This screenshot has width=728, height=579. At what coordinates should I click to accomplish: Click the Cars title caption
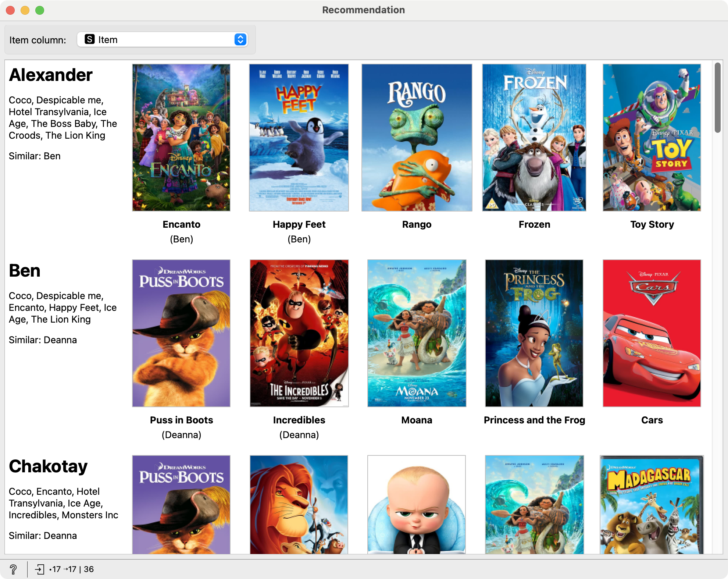652,420
